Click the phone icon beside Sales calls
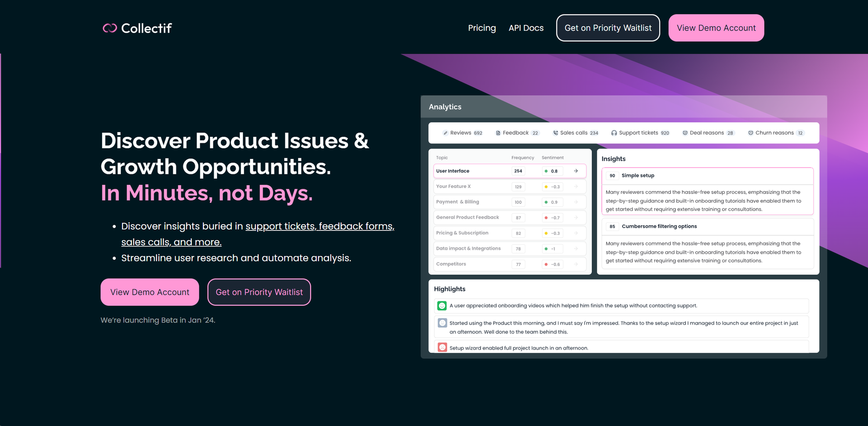 tap(555, 133)
